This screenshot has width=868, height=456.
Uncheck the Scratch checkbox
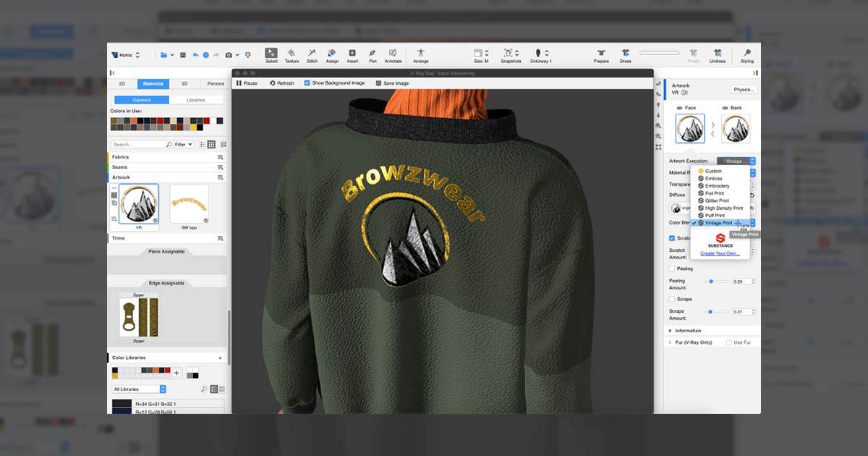(672, 238)
